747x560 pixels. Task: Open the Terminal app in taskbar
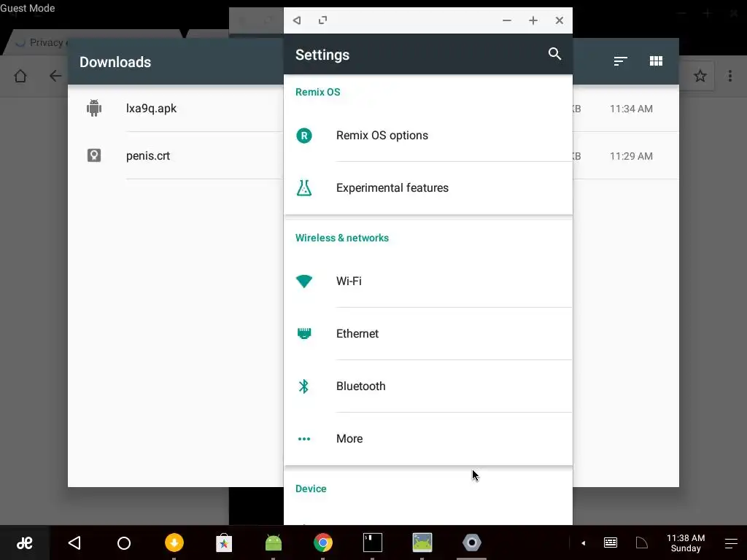click(373, 542)
